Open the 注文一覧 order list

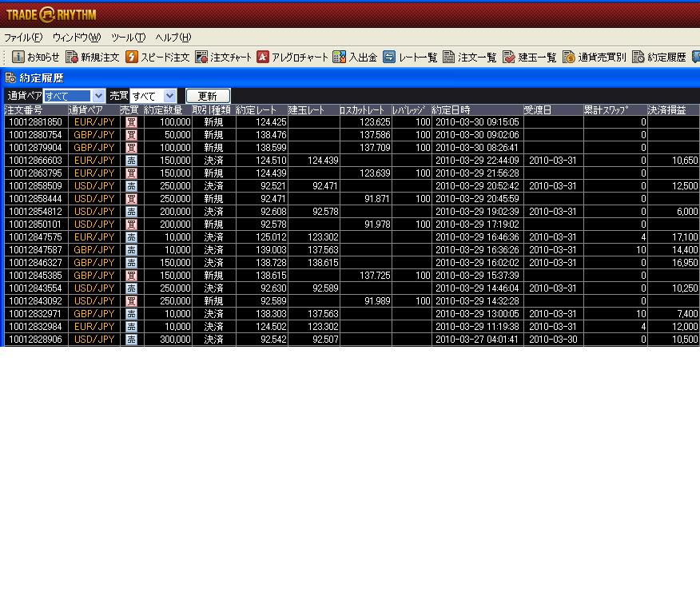[470, 58]
